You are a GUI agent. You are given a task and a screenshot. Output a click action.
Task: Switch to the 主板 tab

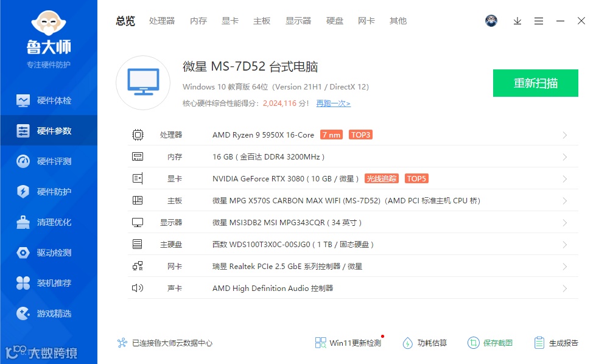[x=262, y=21]
